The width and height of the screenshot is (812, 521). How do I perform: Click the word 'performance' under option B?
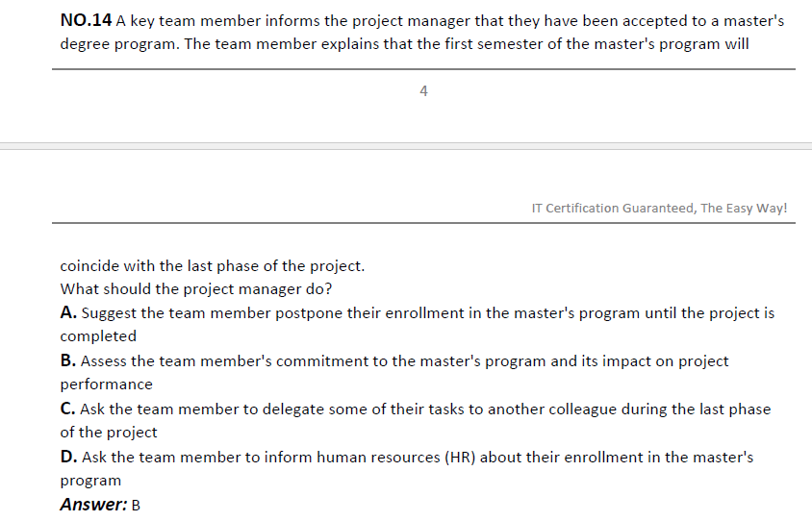click(106, 385)
